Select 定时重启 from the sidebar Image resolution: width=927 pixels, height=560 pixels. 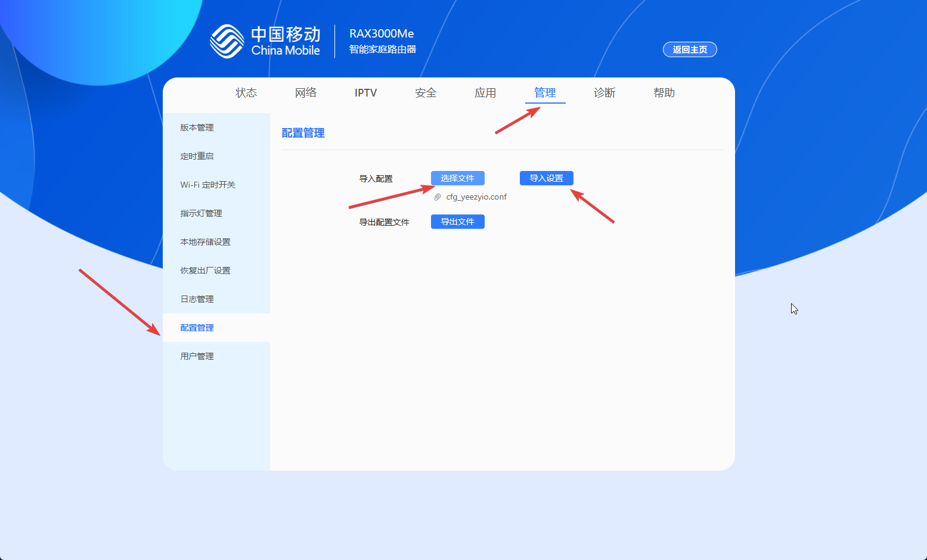197,156
